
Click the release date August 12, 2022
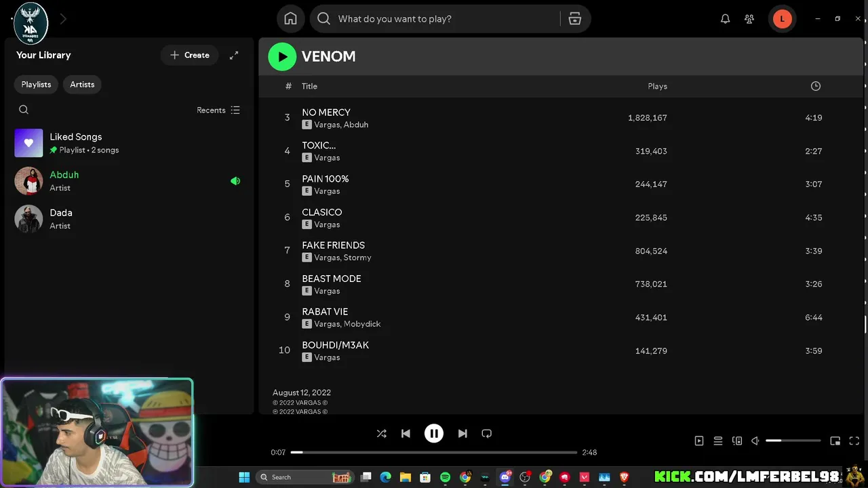point(302,392)
